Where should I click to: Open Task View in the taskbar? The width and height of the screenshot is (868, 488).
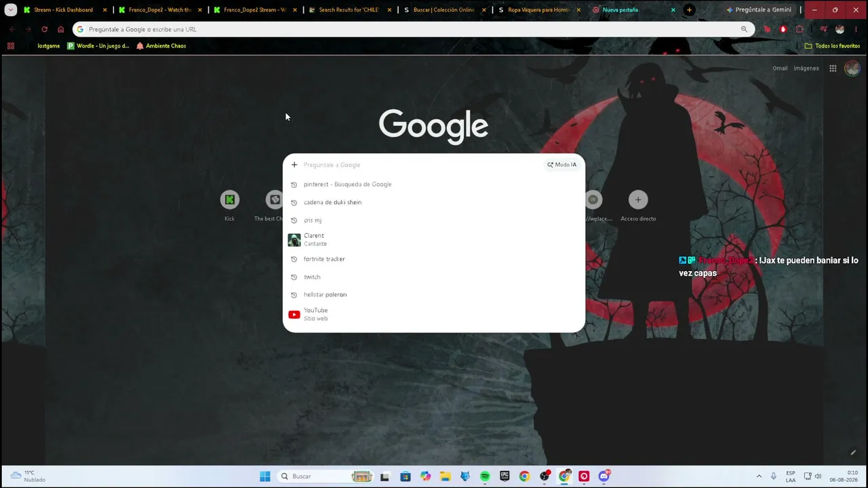(x=384, y=476)
